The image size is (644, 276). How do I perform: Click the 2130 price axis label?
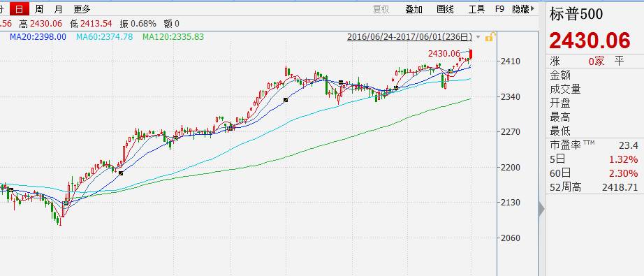511,203
